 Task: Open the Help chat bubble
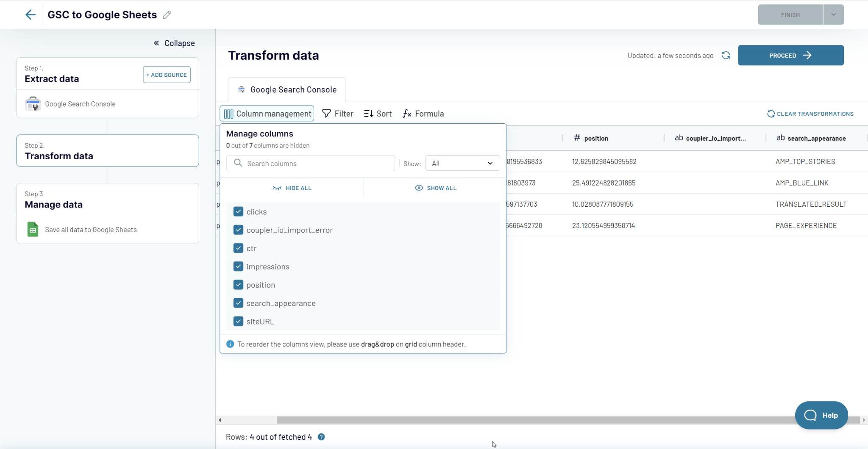click(x=821, y=416)
